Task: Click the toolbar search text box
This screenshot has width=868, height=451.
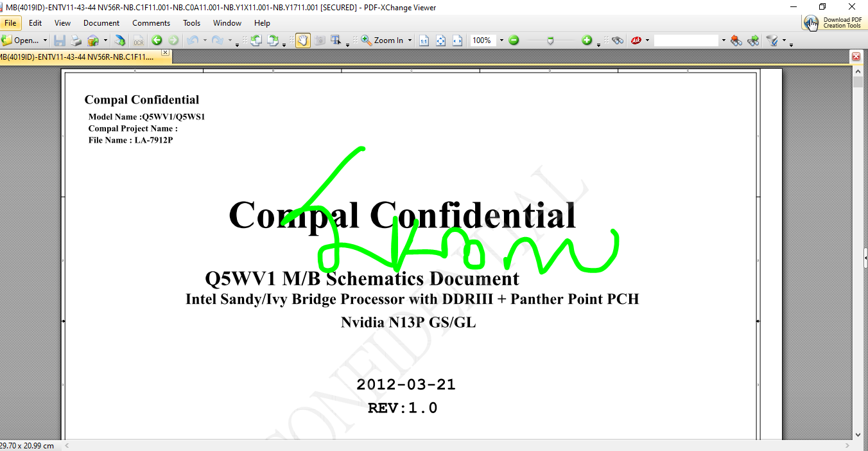Action: pyautogui.click(x=686, y=40)
